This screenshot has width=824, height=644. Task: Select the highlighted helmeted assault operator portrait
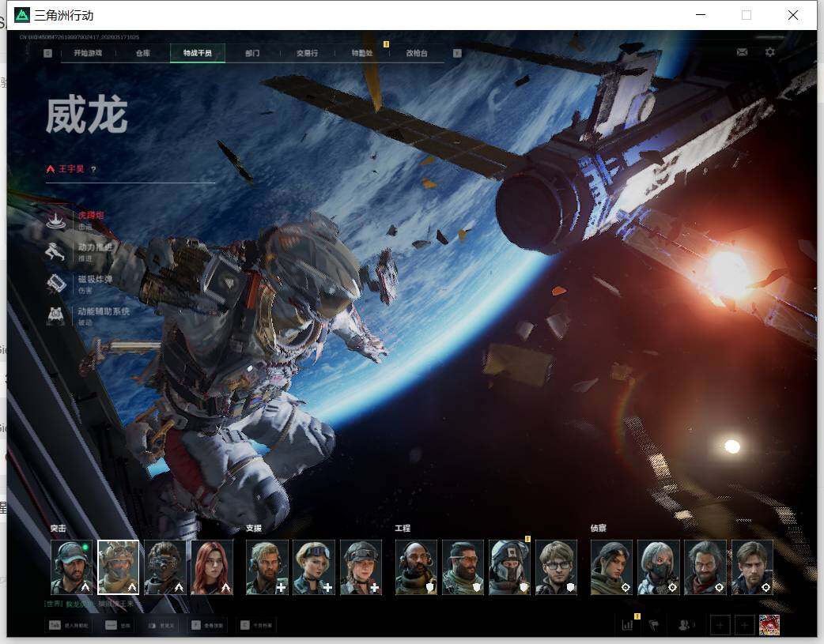(x=119, y=567)
